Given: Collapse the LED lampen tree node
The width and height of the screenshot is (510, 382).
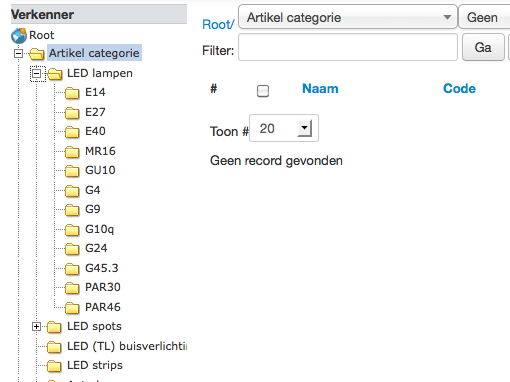Looking at the screenshot, I should click(37, 73).
